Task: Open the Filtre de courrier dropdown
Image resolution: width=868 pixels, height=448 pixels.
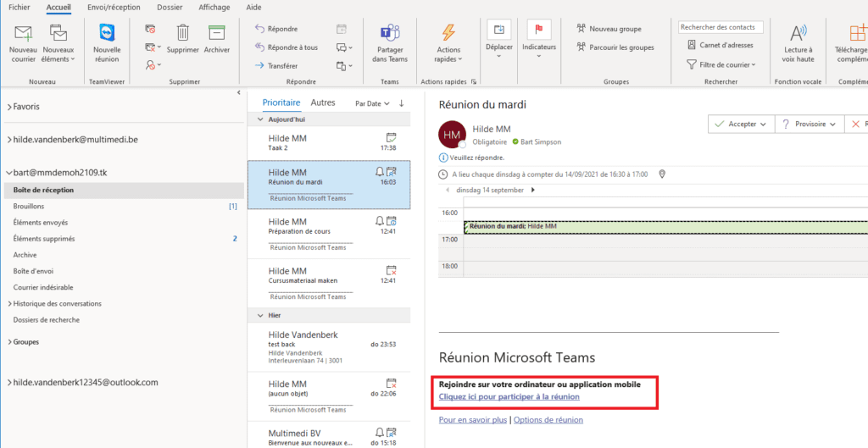Action: [721, 64]
